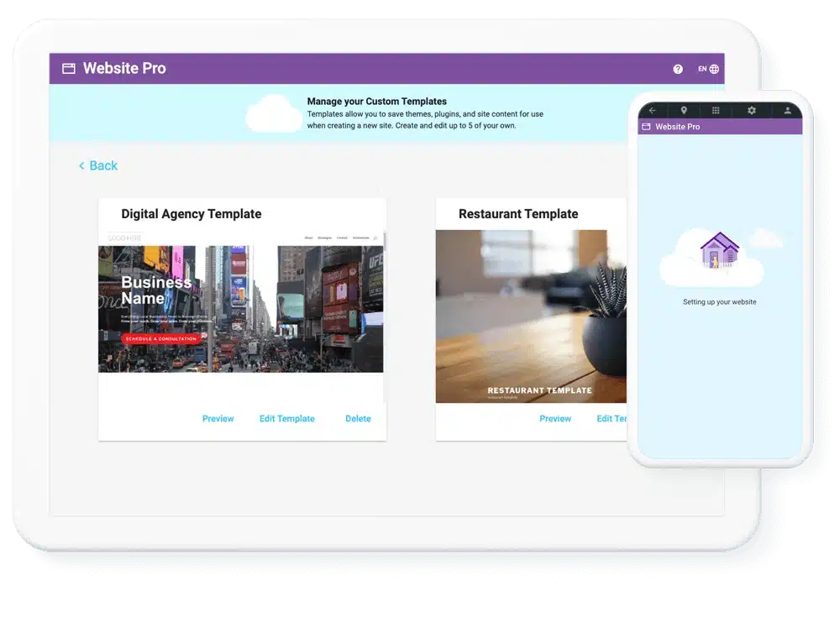Image resolution: width=840 pixels, height=617 pixels.
Task: Click Edit Template for Digital Agency
Action: click(x=286, y=418)
